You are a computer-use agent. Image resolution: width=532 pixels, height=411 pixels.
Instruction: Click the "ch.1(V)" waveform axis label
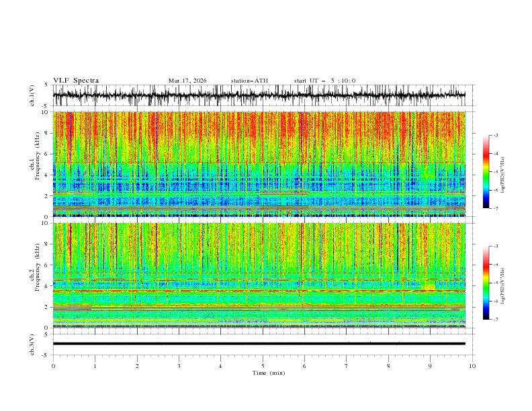coord(32,95)
